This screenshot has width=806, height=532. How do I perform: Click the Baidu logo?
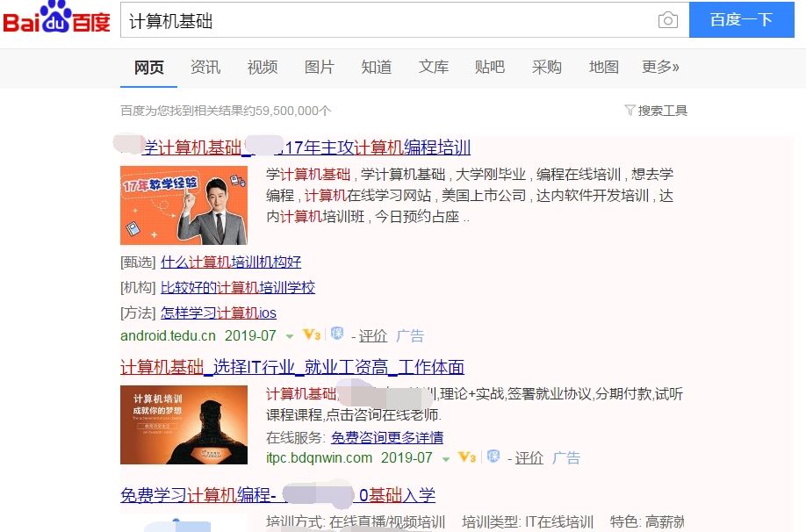click(x=56, y=18)
